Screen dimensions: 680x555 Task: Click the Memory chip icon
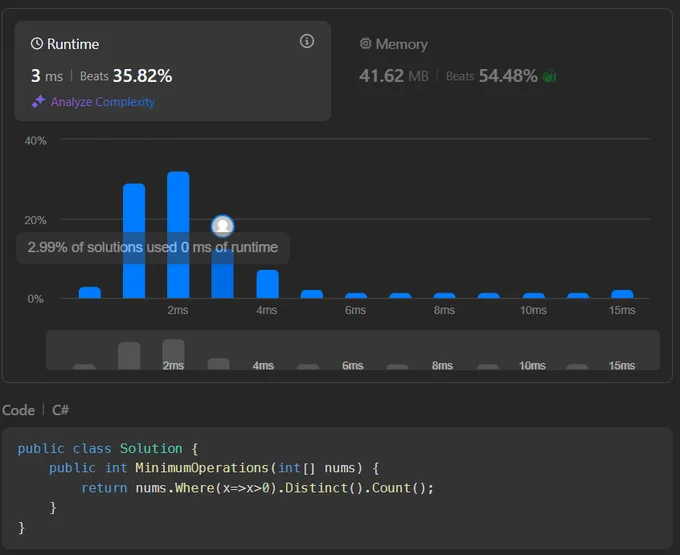[x=366, y=43]
